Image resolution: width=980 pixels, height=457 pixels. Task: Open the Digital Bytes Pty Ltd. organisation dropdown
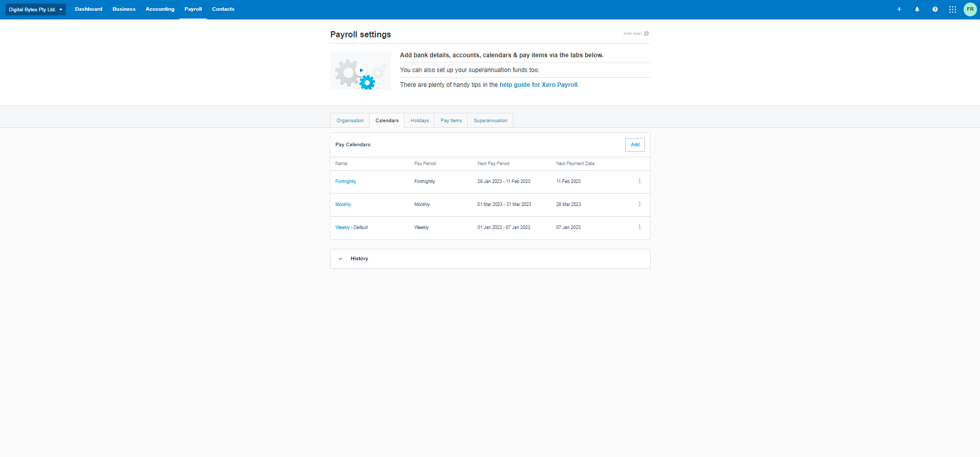coord(36,9)
